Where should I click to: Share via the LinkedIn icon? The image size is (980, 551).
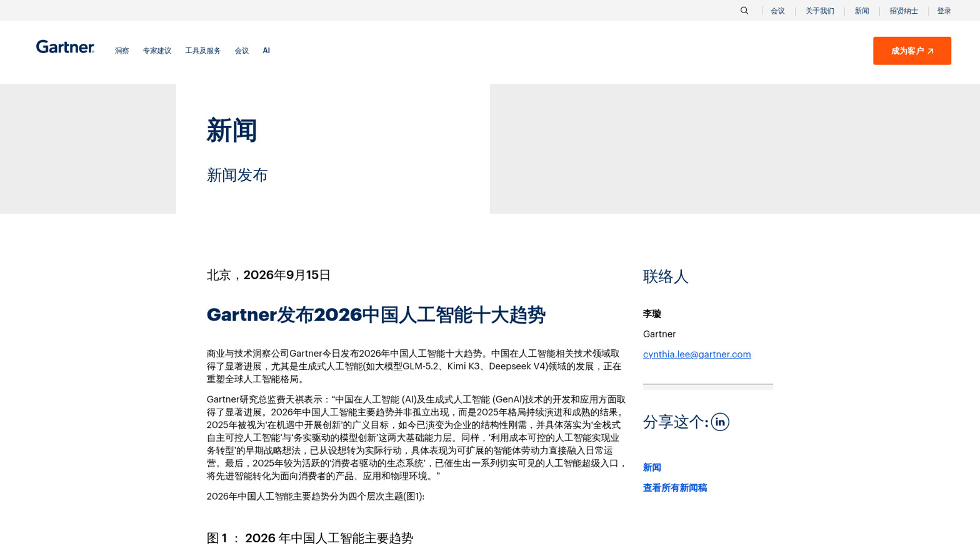pos(720,422)
